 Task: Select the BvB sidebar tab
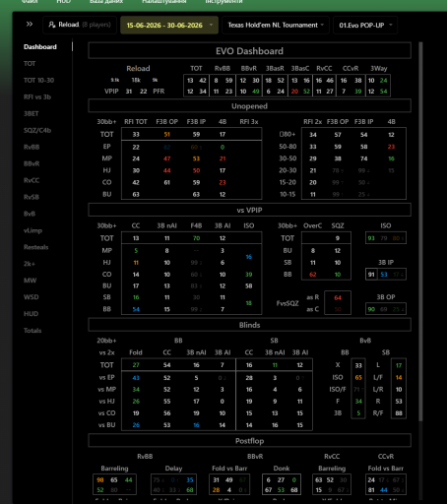(x=30, y=214)
